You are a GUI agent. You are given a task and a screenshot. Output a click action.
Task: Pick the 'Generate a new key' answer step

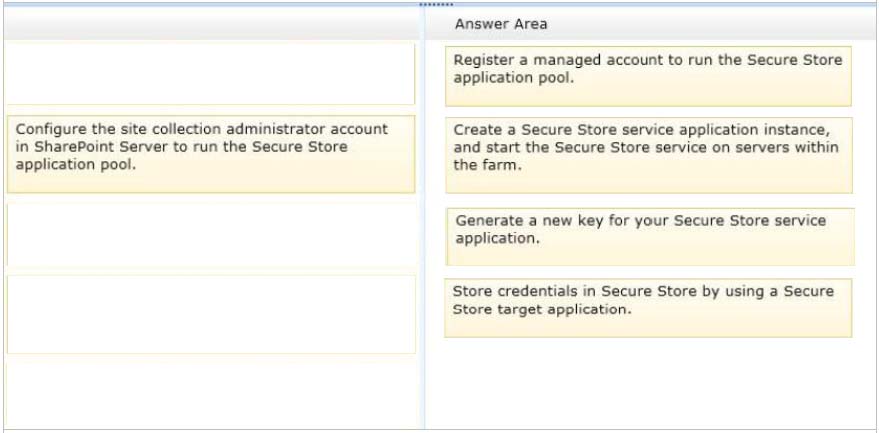click(650, 237)
